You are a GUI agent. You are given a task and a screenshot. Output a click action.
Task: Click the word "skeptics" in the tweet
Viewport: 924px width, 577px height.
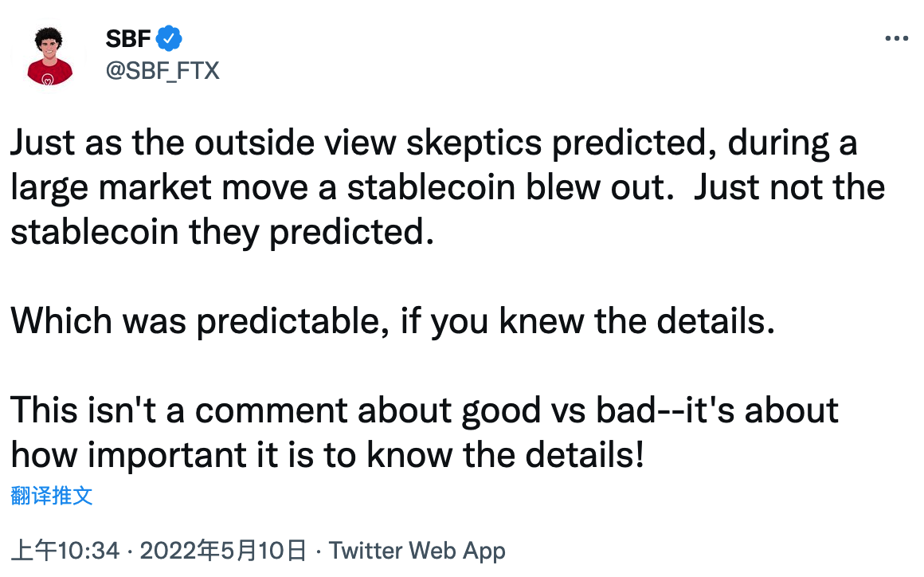click(474, 145)
